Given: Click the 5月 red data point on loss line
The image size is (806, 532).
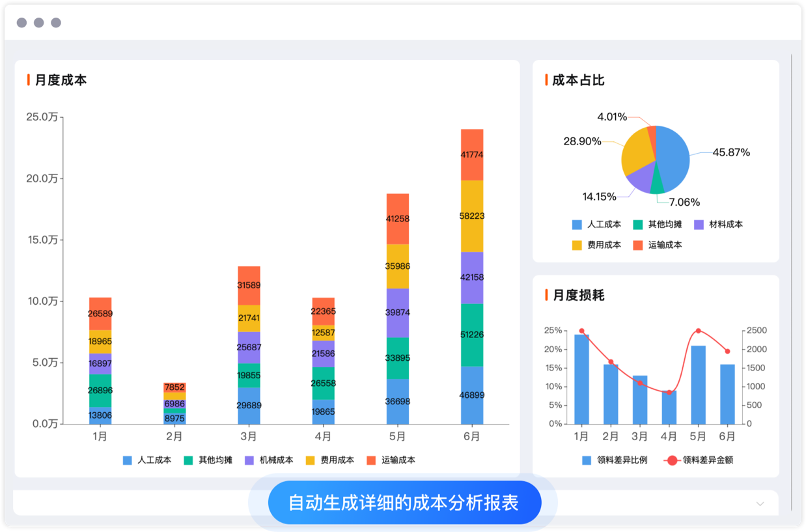Looking at the screenshot, I should (699, 331).
